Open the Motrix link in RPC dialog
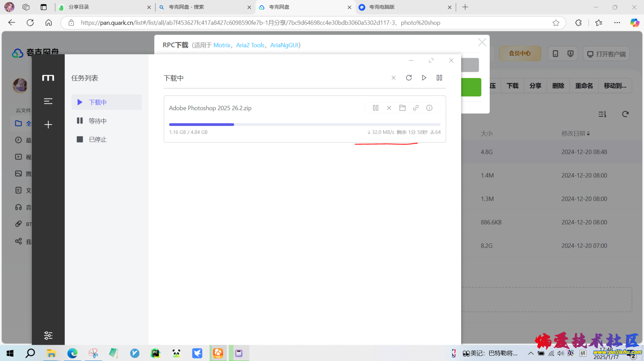Image resolution: width=644 pixels, height=361 pixels. point(222,45)
